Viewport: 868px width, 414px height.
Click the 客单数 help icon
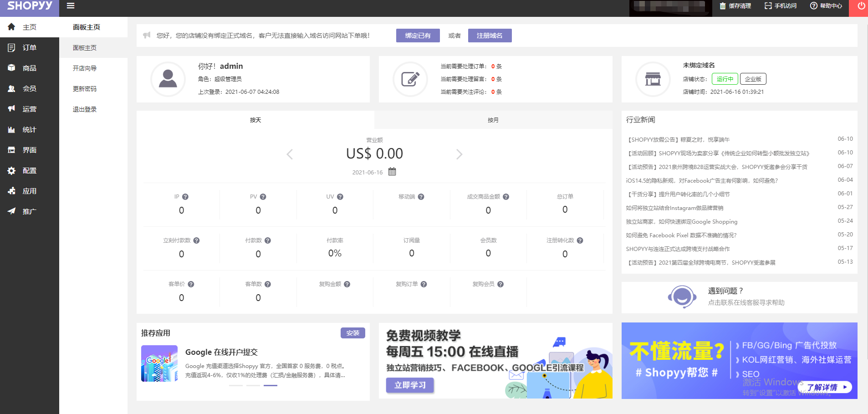tap(268, 284)
